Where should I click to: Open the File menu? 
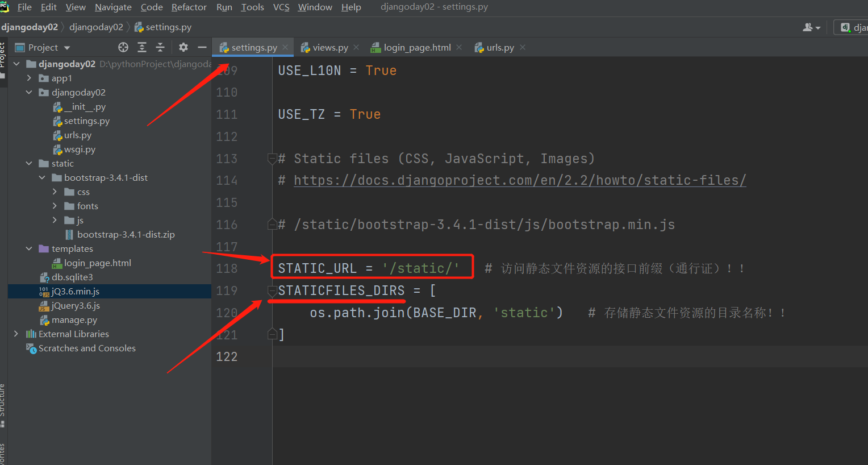pyautogui.click(x=24, y=7)
